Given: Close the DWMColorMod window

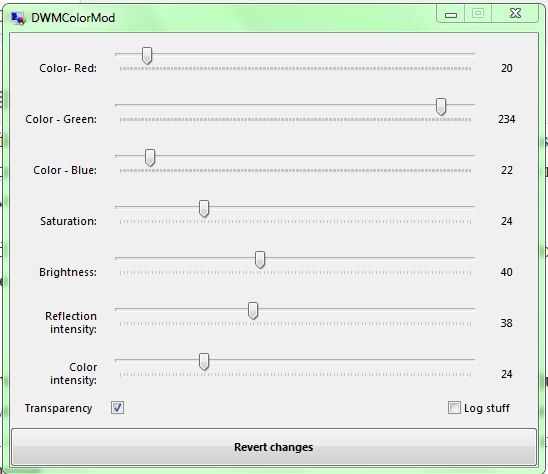Looking at the screenshot, I should (515, 14).
